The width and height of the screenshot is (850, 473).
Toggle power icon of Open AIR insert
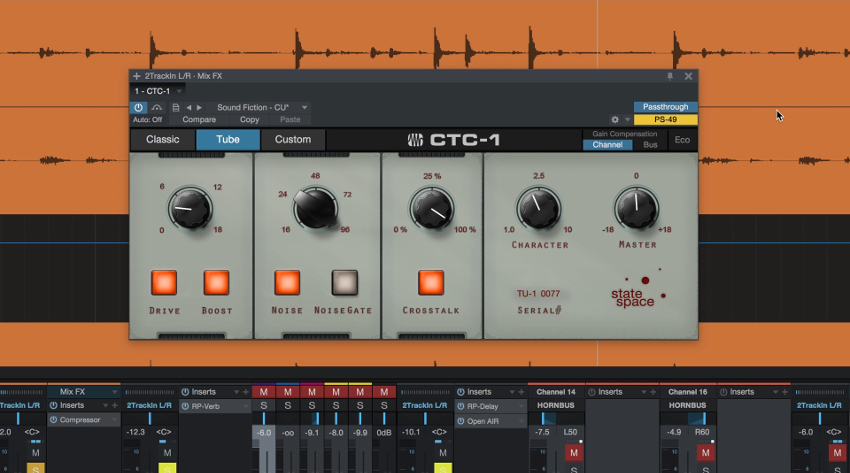(x=461, y=421)
